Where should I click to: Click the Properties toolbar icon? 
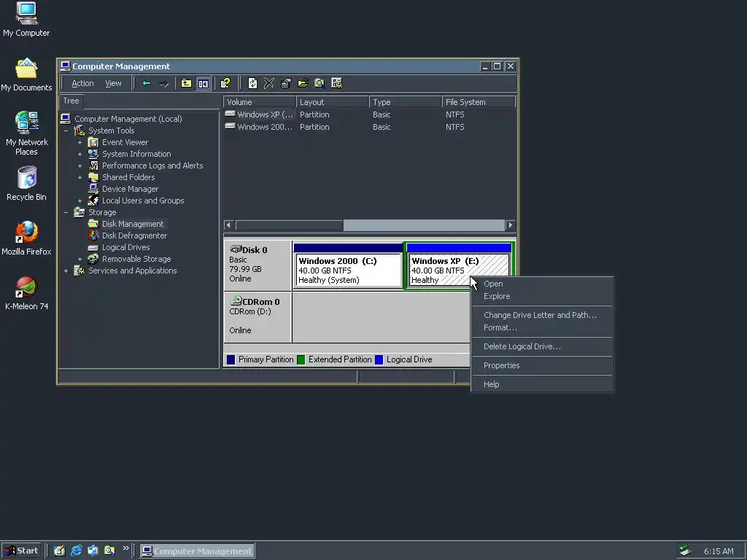pos(286,83)
